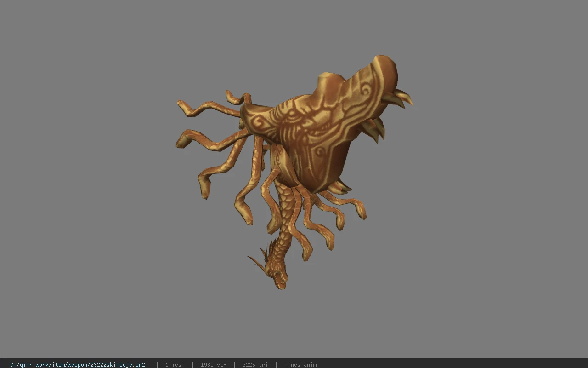This screenshot has height=368, width=588.
Task: Click the file path 23222skingoje.gr2 in status bar
Action: point(78,365)
